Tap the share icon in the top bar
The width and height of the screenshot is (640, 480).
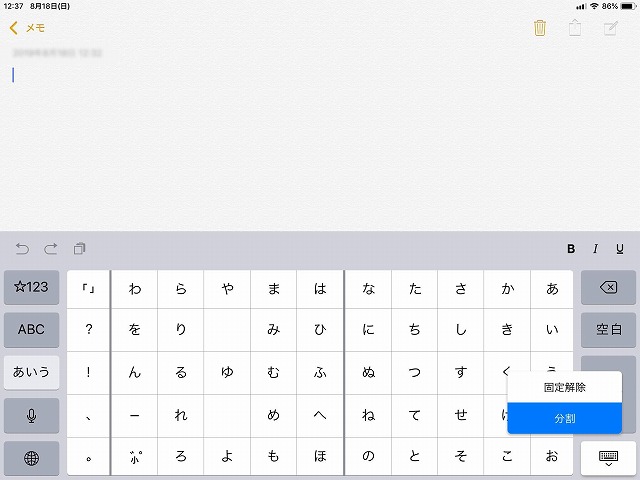[575, 28]
